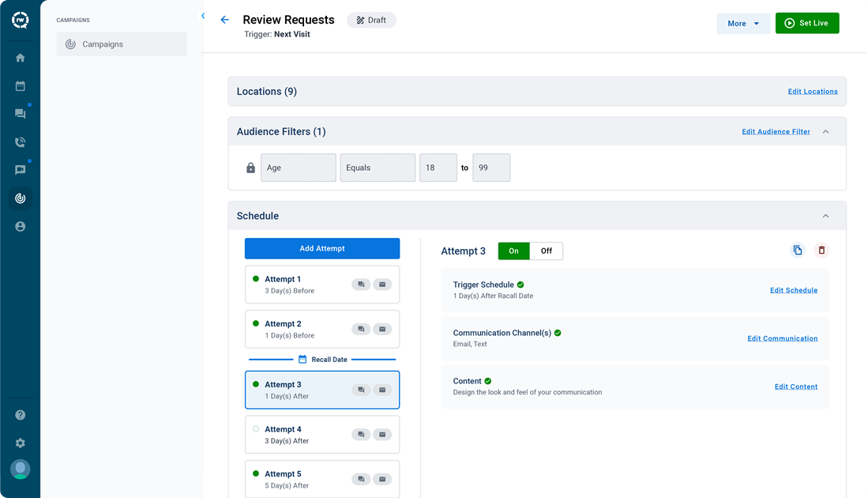Viewport: 868px width, 498px height.
Task: Click the email icon on Attempt 4
Action: coord(382,435)
